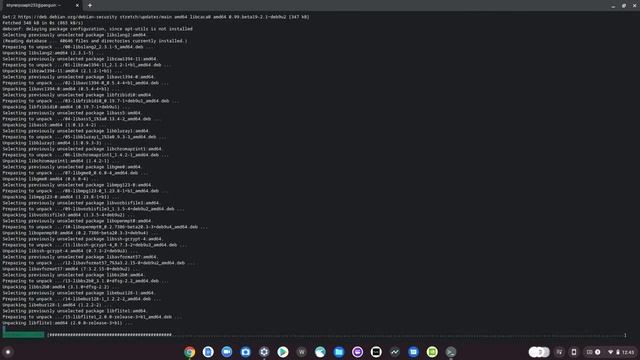This screenshot has height=360, width=640.
Task: Launch the blue video camera meeting app
Action: [x=227, y=352]
